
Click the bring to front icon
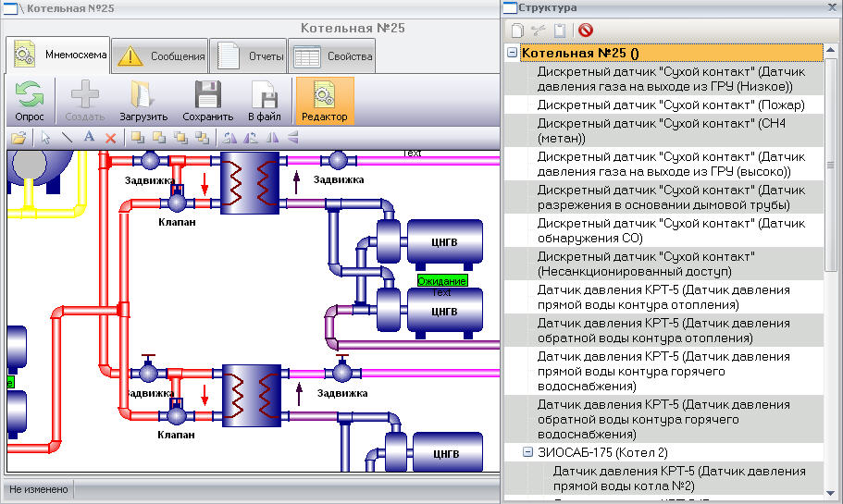point(138,138)
